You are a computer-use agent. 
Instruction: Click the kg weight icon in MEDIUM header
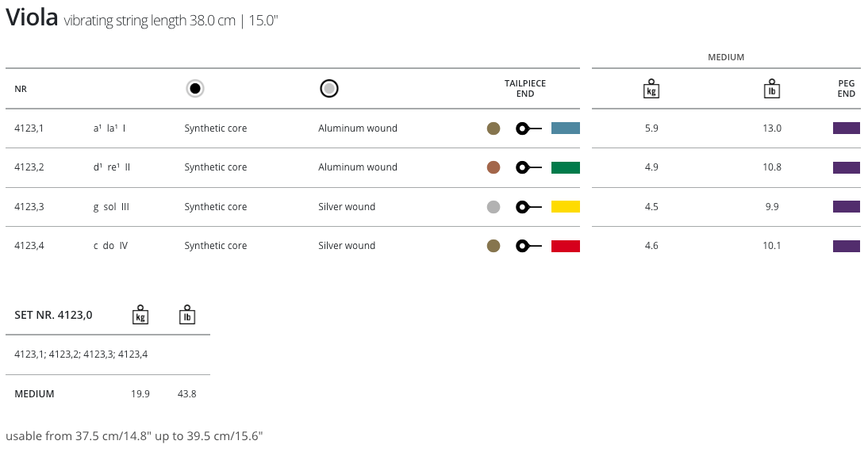point(651,89)
